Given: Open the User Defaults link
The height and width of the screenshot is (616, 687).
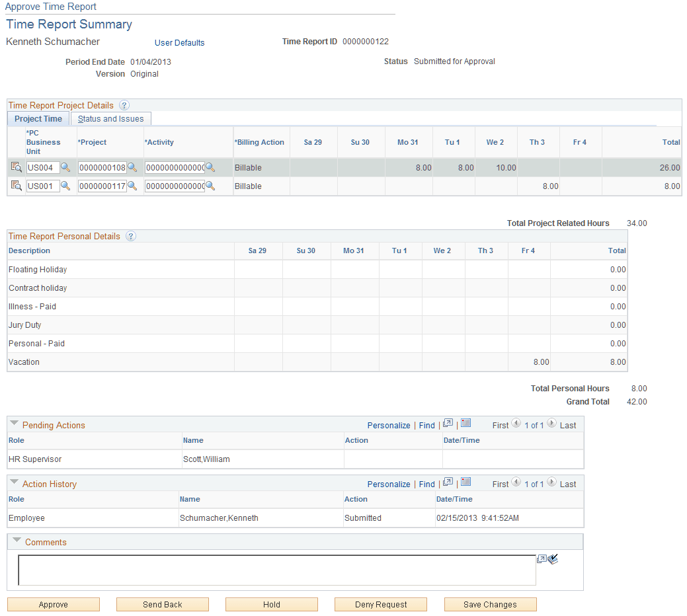Looking at the screenshot, I should point(179,43).
